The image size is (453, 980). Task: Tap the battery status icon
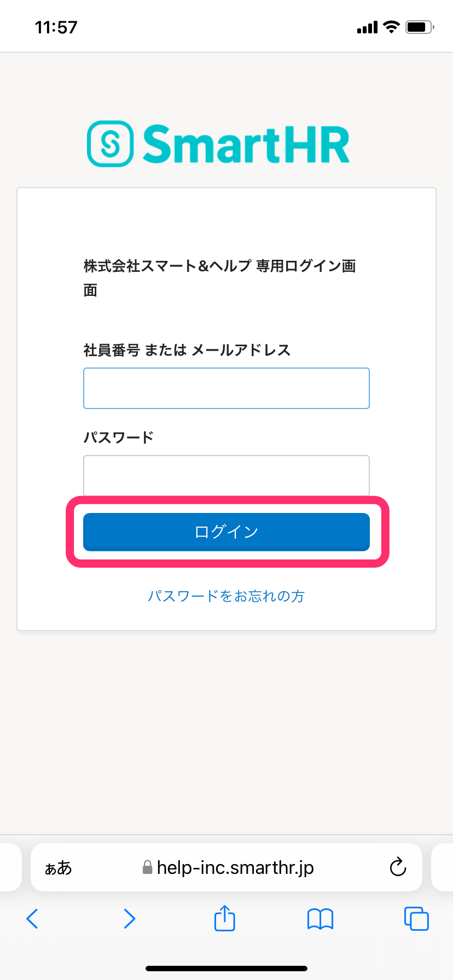pyautogui.click(x=420, y=27)
